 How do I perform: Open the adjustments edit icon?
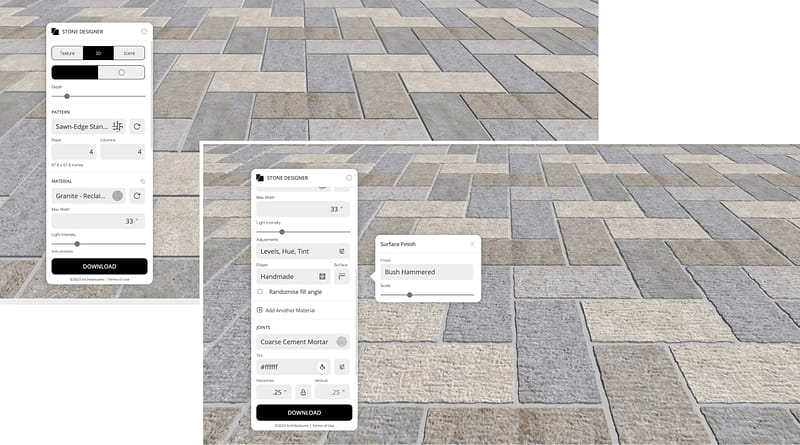(x=342, y=251)
